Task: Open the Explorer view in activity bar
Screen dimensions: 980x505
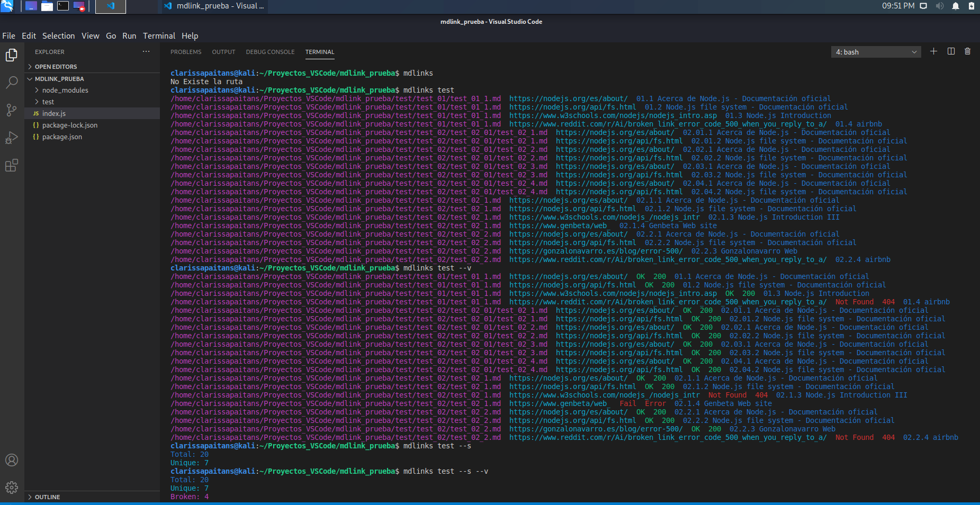Action: pyautogui.click(x=12, y=55)
